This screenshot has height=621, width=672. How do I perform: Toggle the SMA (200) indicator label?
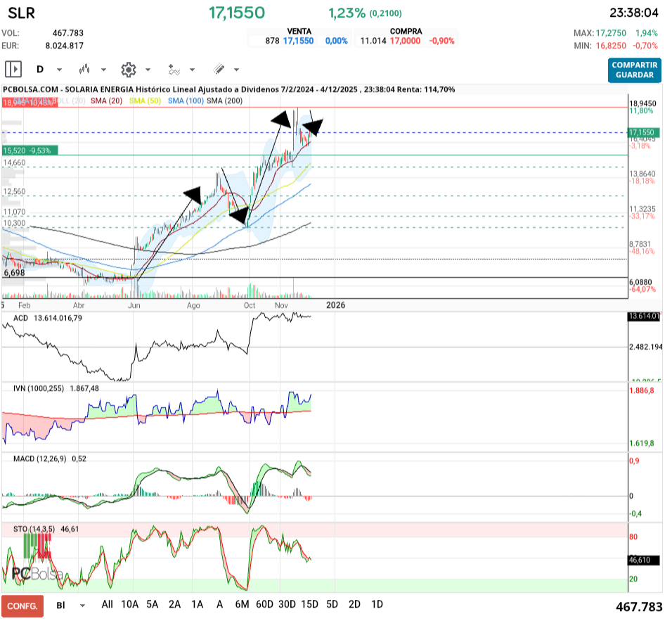(x=224, y=101)
